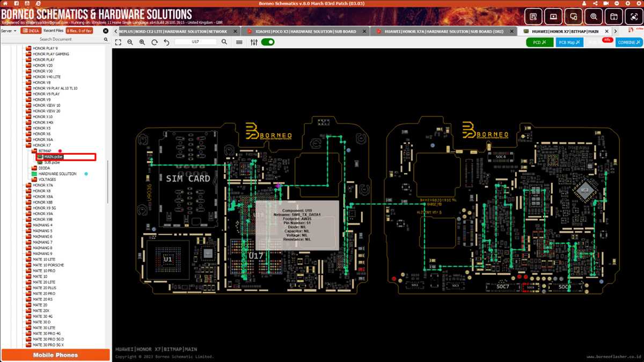644x362 pixels.
Task: Open the Facebook icon in title bar
Action: click(x=17, y=3)
